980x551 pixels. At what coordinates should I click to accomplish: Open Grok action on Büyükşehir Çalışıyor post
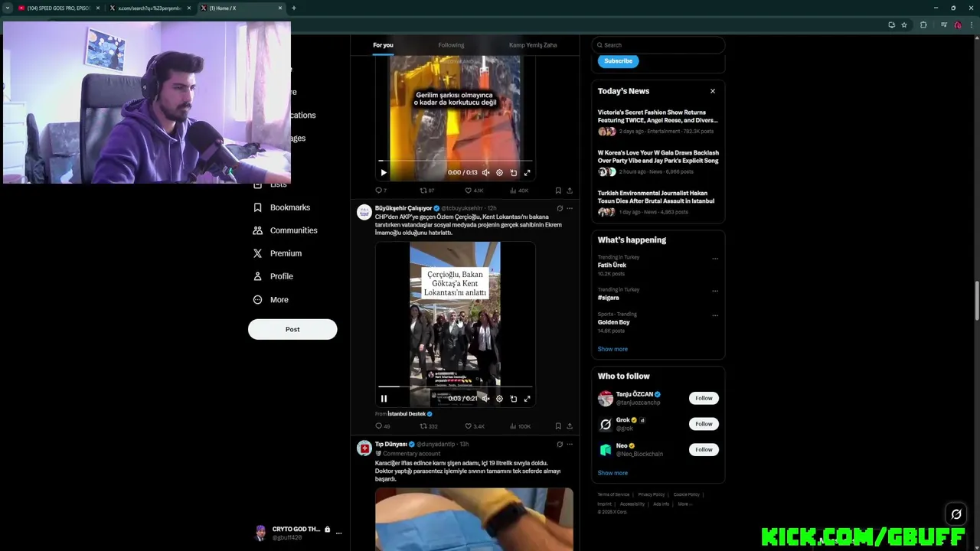[x=560, y=208]
